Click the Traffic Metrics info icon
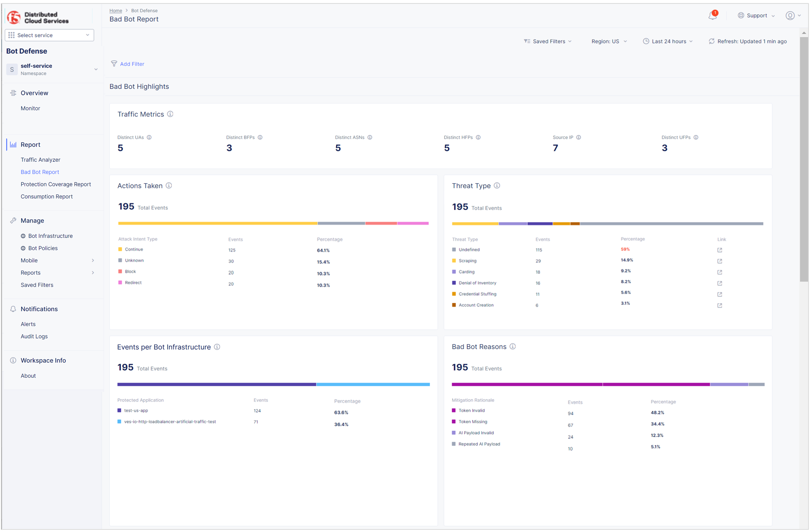 tap(170, 114)
